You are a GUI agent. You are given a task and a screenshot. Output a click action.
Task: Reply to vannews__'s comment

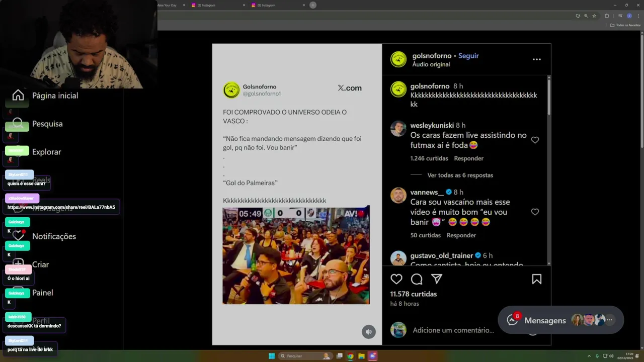461,235
